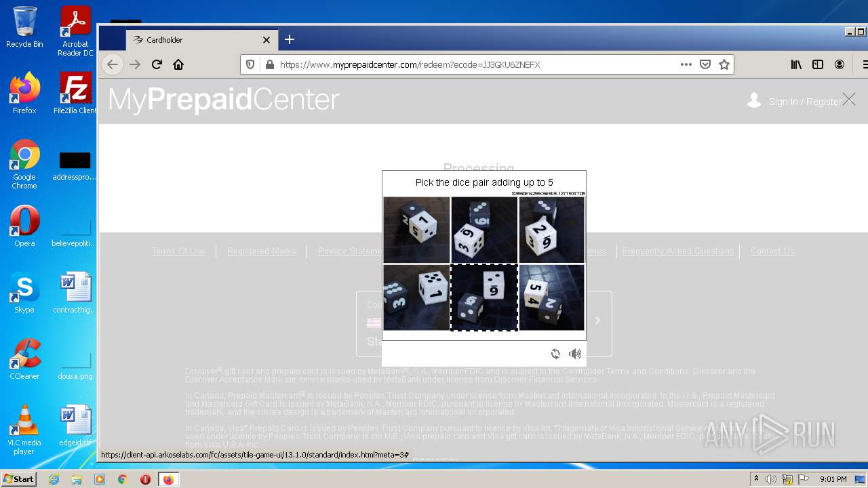
Task: Show site security padlock info
Action: [269, 64]
